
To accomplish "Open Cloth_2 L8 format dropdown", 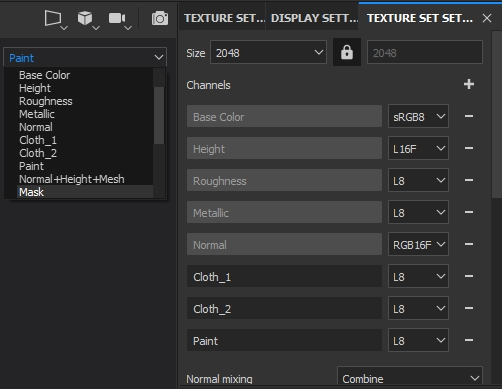I will click(x=418, y=308).
